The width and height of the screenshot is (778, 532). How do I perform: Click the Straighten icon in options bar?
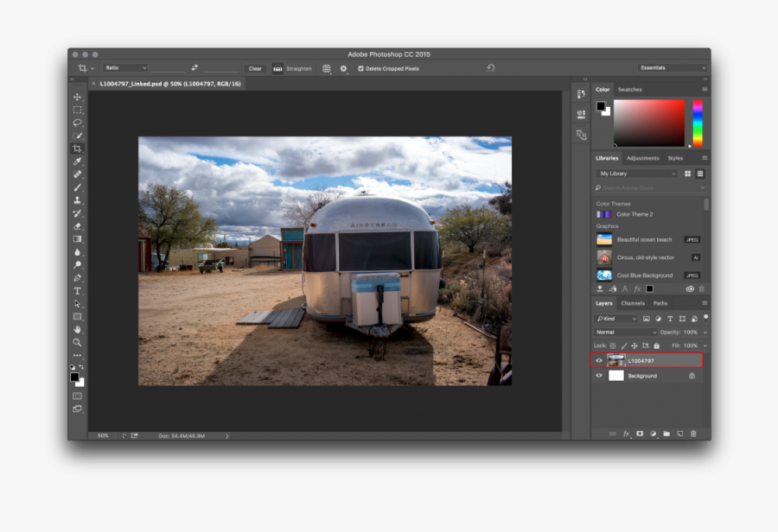[x=278, y=68]
